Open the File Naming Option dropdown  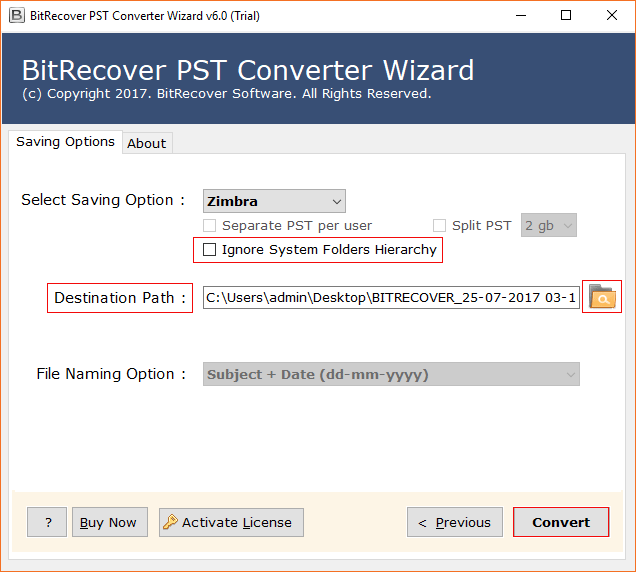click(391, 375)
